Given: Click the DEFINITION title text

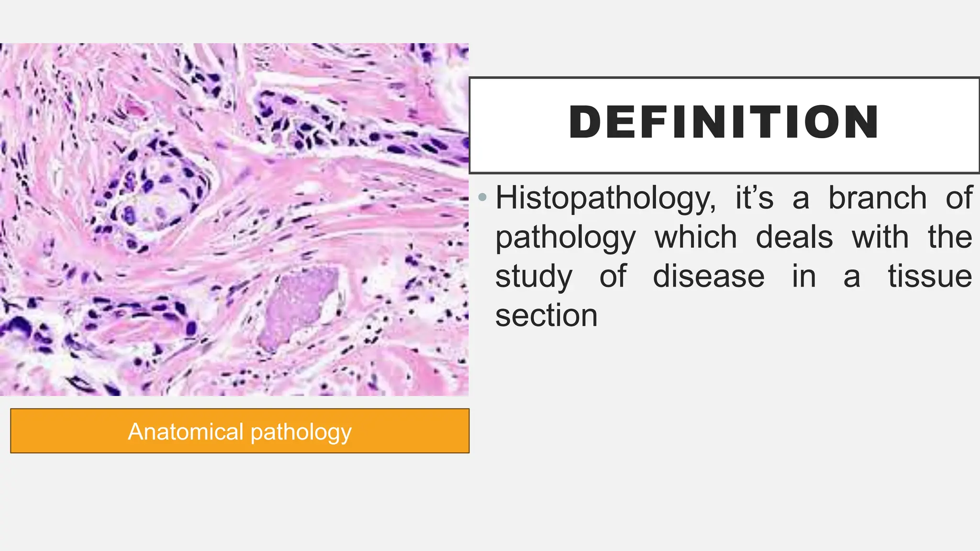Looking at the screenshot, I should (x=724, y=122).
